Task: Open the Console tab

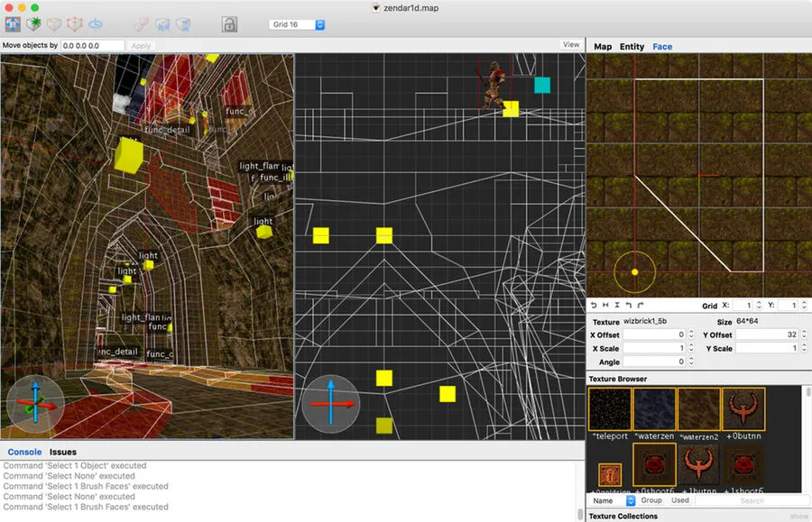Action: [24, 452]
